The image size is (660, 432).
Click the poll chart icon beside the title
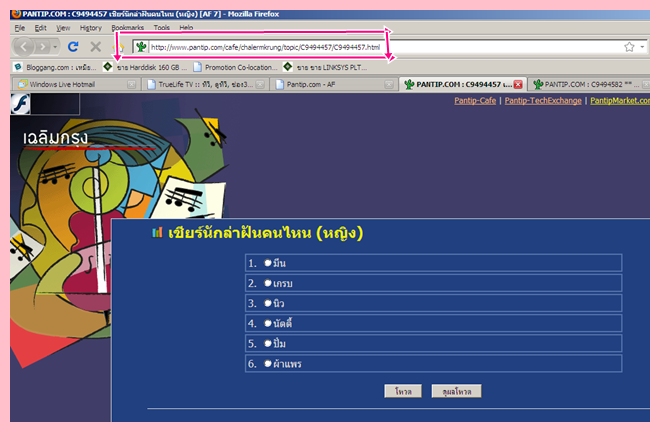pyautogui.click(x=157, y=232)
